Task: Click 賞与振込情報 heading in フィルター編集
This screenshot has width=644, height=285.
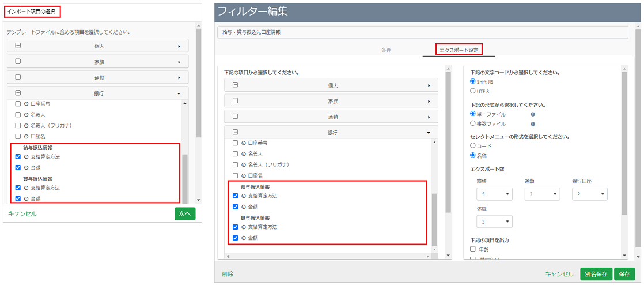Action: tap(255, 217)
